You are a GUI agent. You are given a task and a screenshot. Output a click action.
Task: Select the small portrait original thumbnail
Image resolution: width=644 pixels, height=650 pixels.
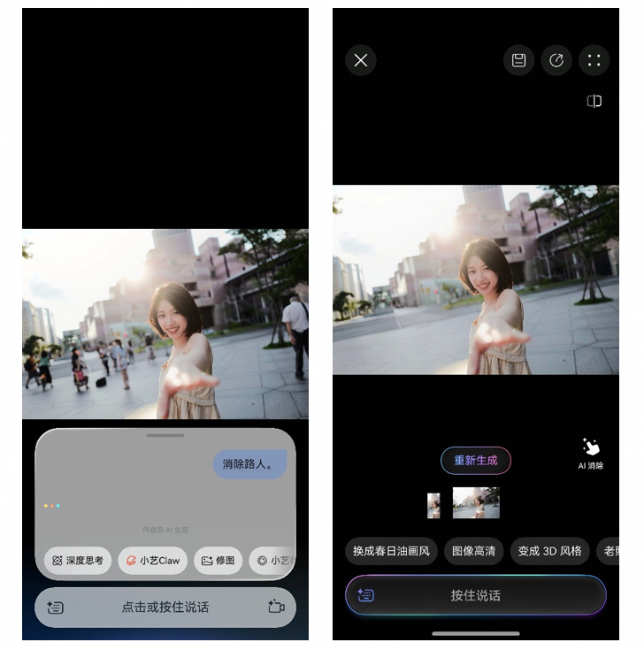click(x=433, y=505)
